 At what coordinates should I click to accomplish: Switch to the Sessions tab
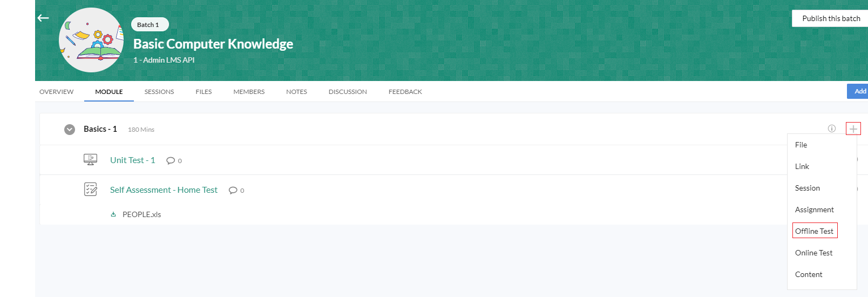(159, 92)
